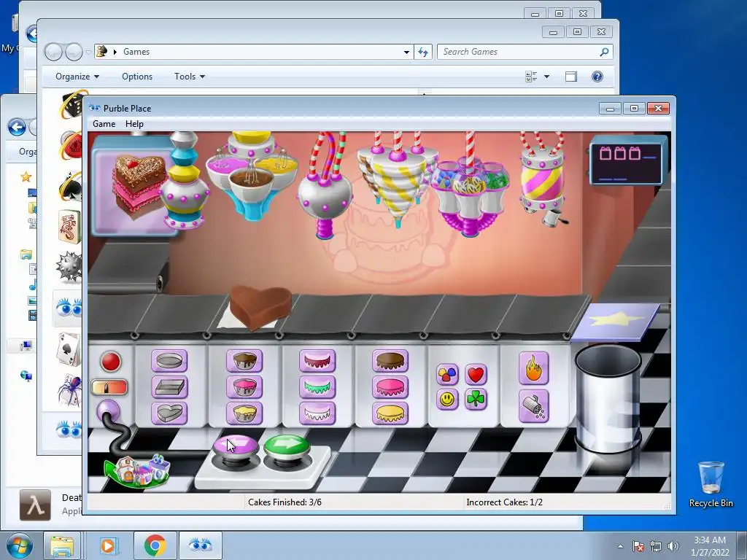Screen dimensions: 747x560
Task: Open Windows Explorer from the taskbar
Action: [x=62, y=545]
